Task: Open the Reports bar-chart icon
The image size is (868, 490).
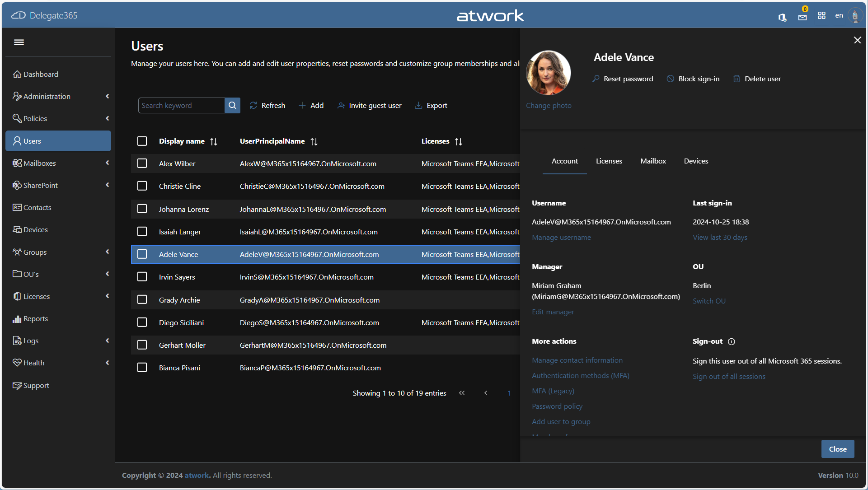Action: (x=17, y=319)
